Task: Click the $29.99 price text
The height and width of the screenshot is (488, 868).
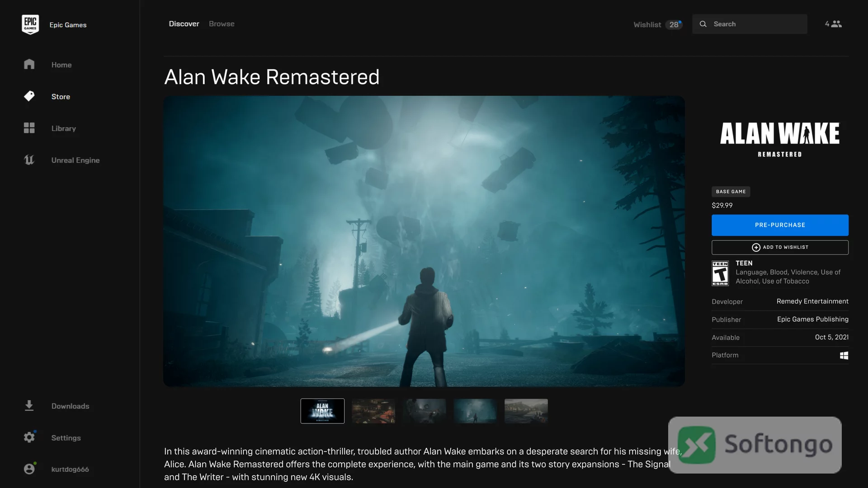Action: [722, 205]
